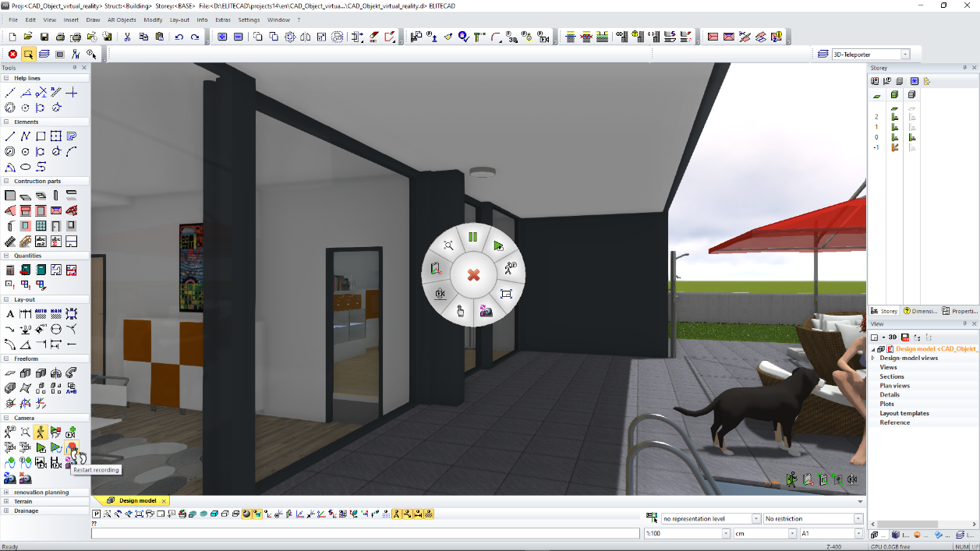The height and width of the screenshot is (551, 980).
Task: Click the red cancel icon in second toolbar row
Action: (12, 54)
